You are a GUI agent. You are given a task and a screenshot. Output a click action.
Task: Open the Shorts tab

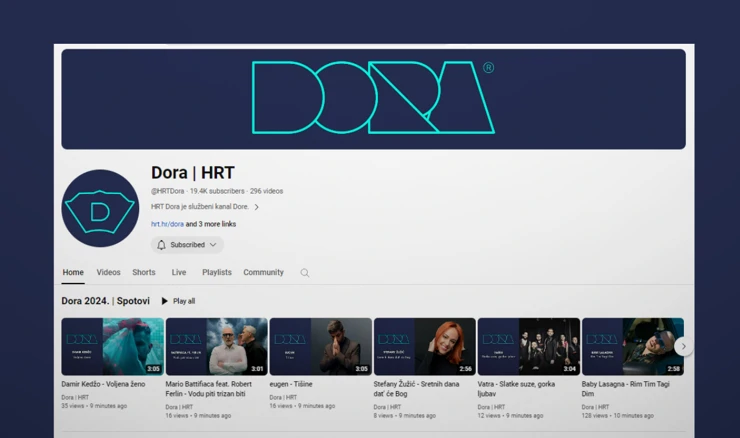(144, 272)
